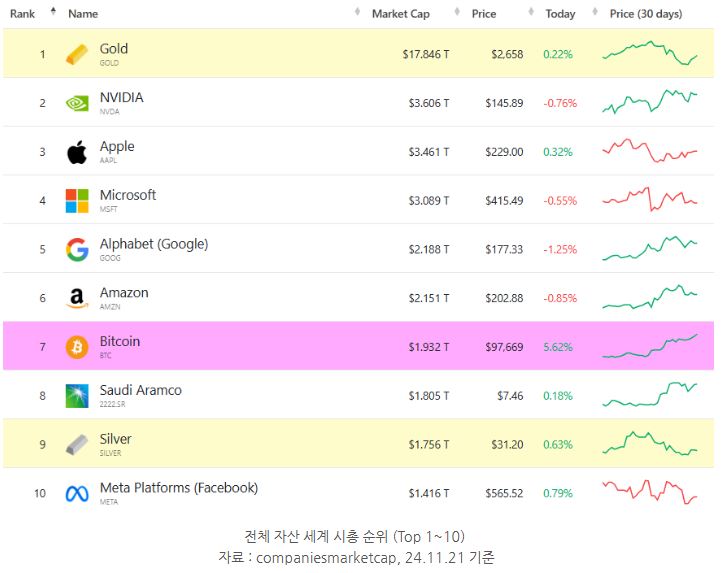Click Amazon's price $202.88
Image resolution: width=721 pixels, height=573 pixels.
[x=504, y=298]
